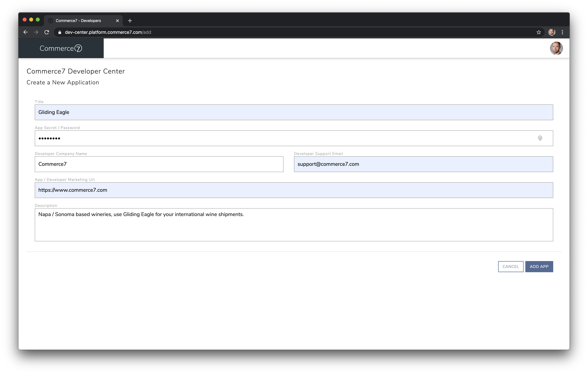
Task: Click the password manager icon in secret field
Action: point(540,138)
